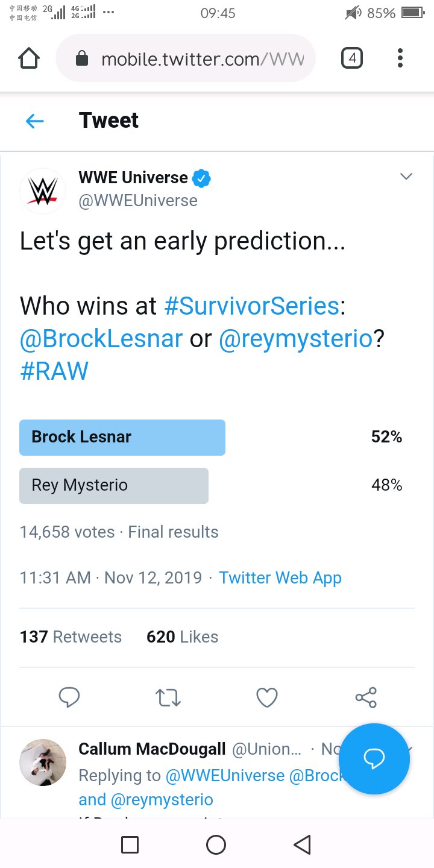
Task: Tap the browser home icon
Action: (x=29, y=58)
